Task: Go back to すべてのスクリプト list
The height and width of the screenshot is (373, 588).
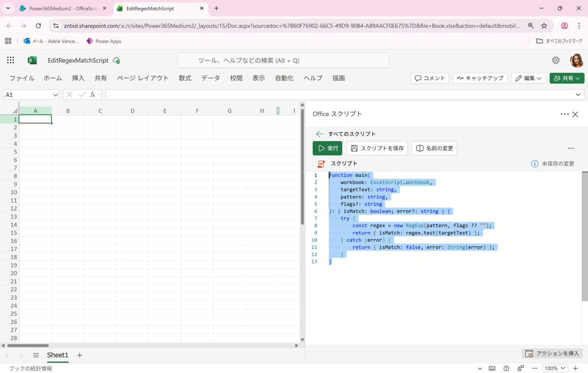Action: click(x=320, y=134)
